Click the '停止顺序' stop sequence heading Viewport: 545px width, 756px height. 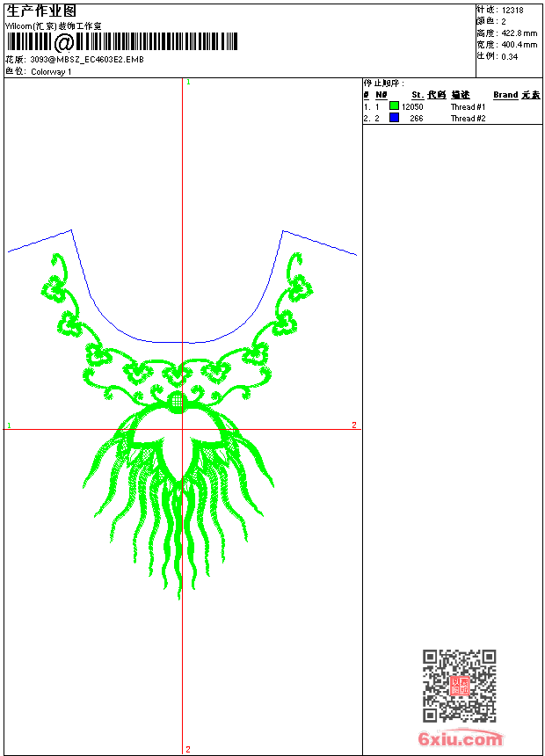click(384, 84)
